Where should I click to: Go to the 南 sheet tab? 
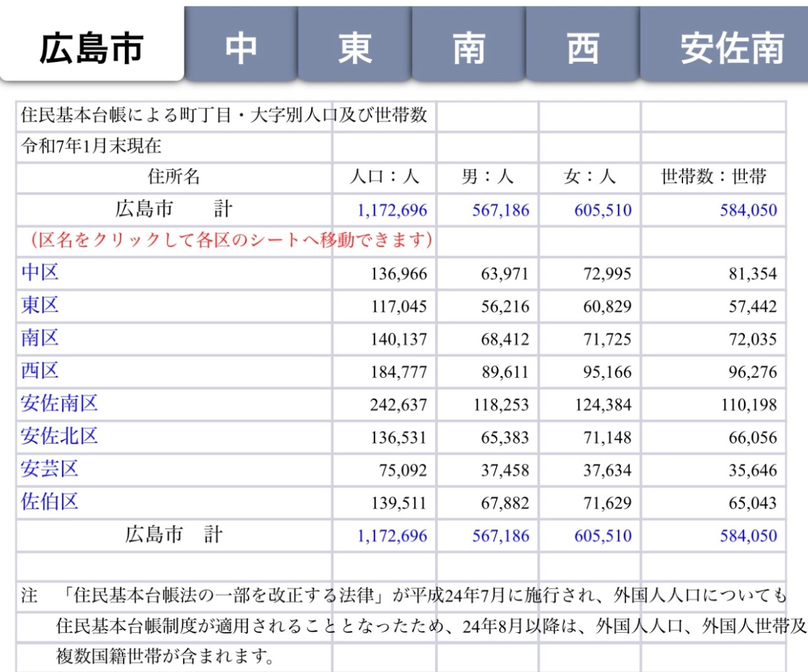pyautogui.click(x=469, y=49)
